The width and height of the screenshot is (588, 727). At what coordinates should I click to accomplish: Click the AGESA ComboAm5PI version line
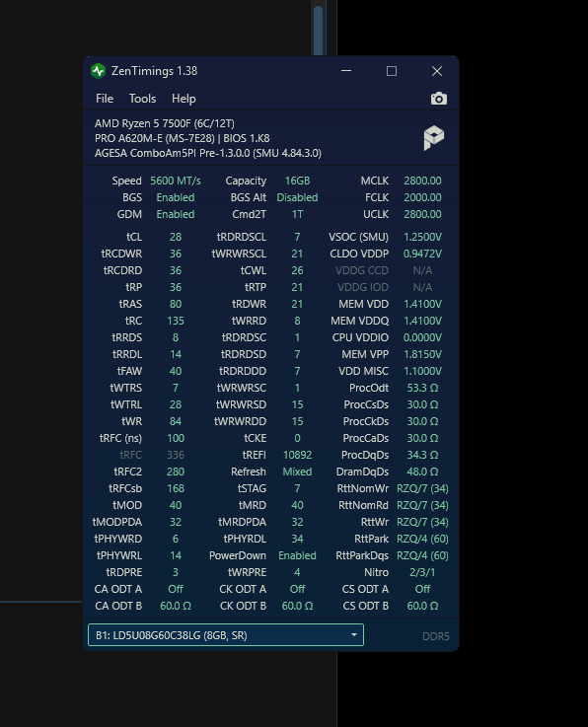click(x=208, y=153)
